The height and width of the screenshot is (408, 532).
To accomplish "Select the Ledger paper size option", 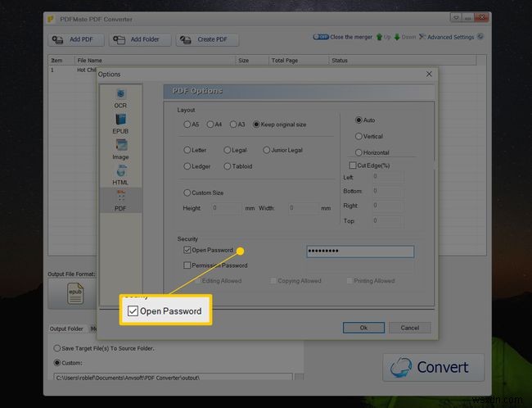I will pos(187,166).
